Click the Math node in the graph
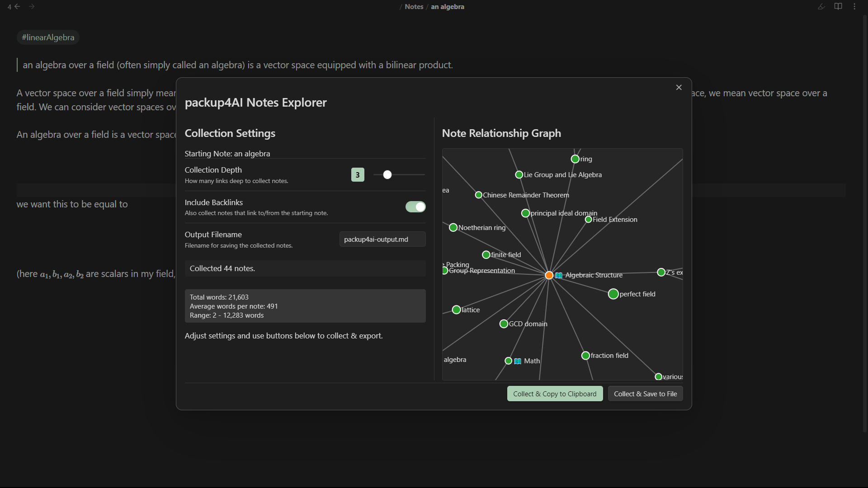 click(509, 361)
